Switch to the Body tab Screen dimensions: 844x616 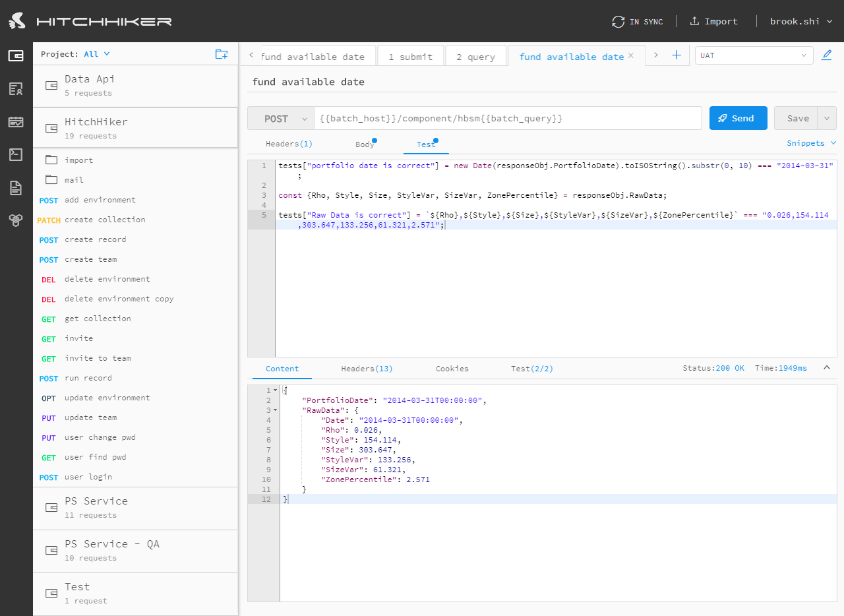click(365, 144)
